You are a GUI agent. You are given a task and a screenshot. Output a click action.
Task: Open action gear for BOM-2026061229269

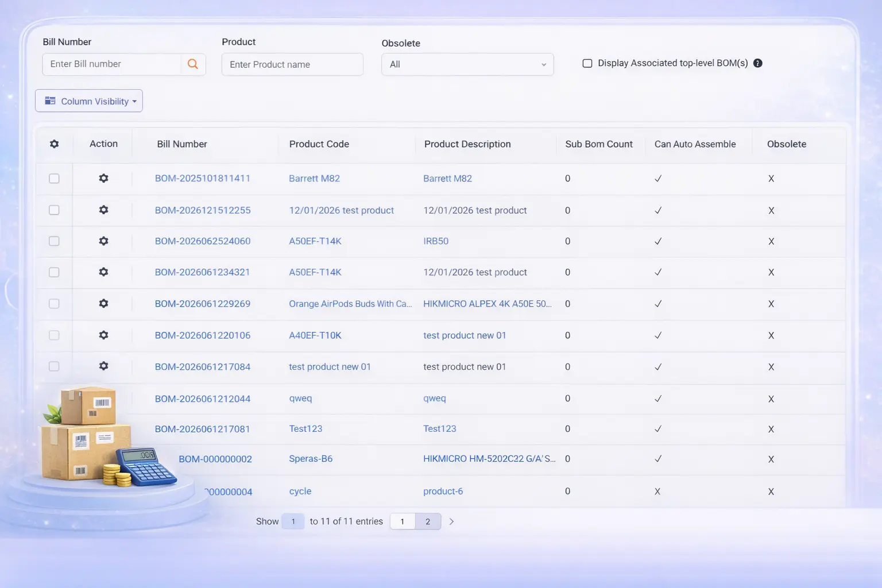(103, 304)
